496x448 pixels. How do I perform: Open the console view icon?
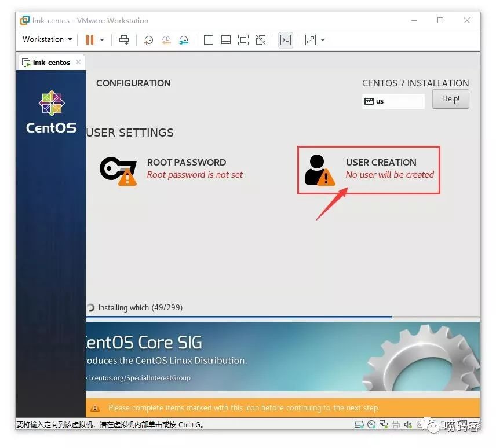pyautogui.click(x=286, y=40)
